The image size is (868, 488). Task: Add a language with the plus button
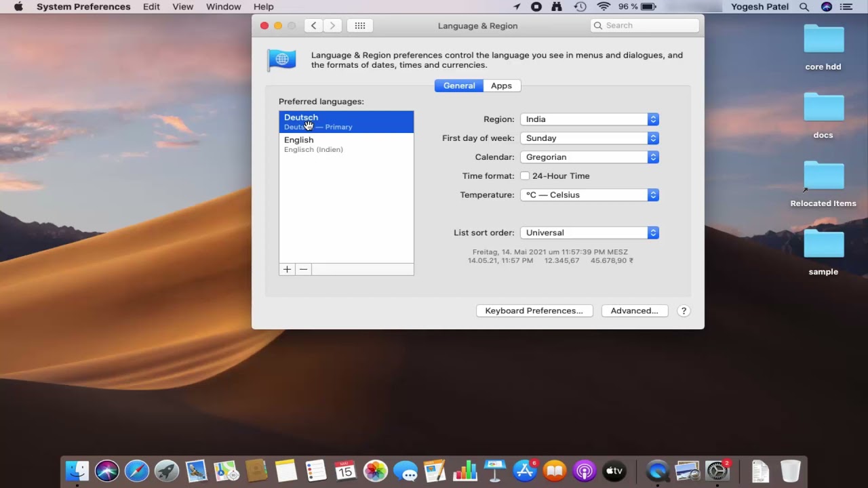coord(287,270)
